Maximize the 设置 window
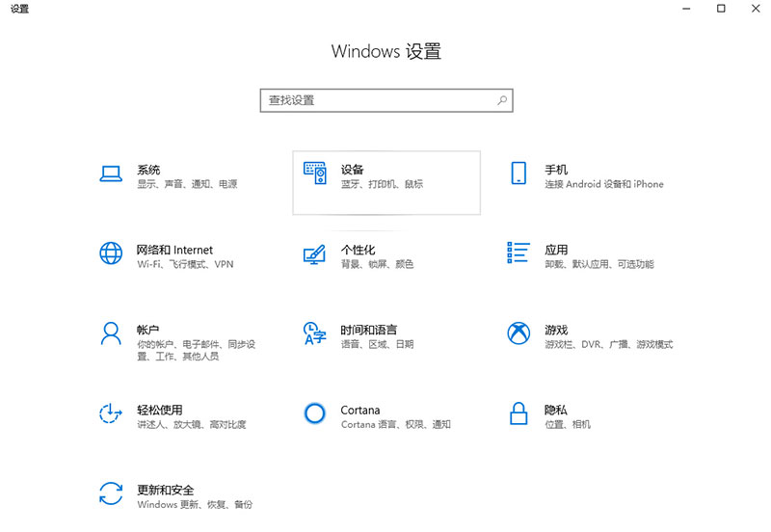771x532 pixels. coord(721,9)
